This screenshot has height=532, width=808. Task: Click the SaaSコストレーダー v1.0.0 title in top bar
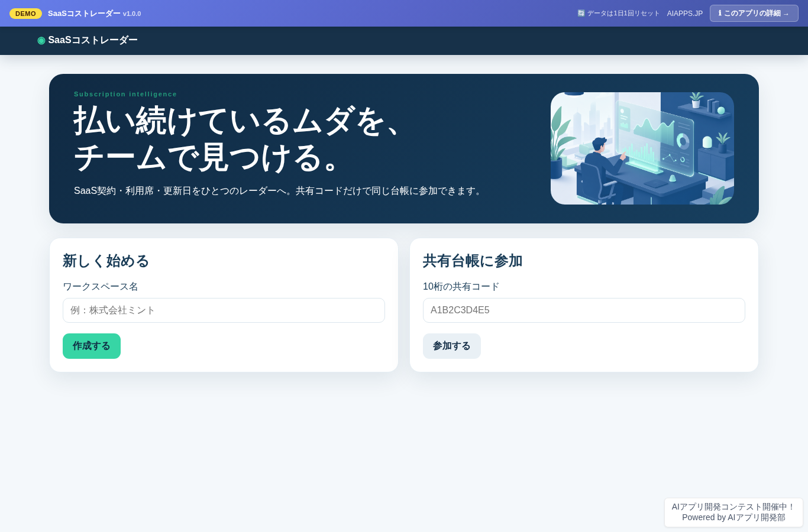coord(94,14)
